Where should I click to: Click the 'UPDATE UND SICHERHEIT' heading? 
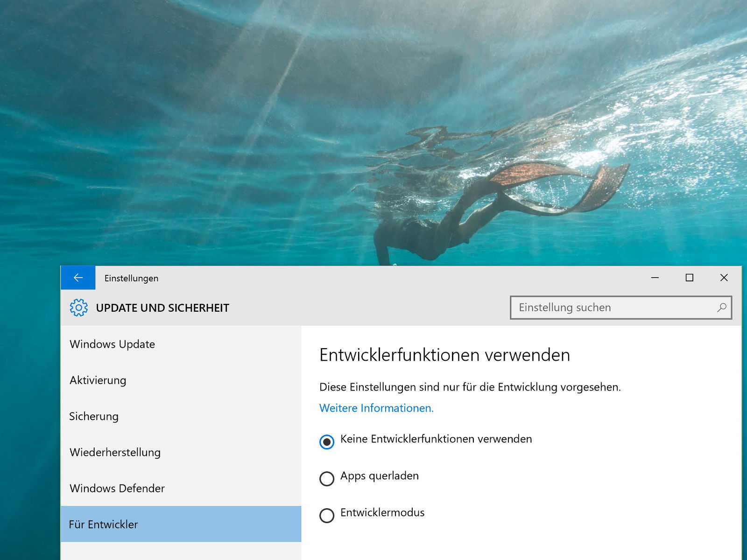click(x=162, y=308)
